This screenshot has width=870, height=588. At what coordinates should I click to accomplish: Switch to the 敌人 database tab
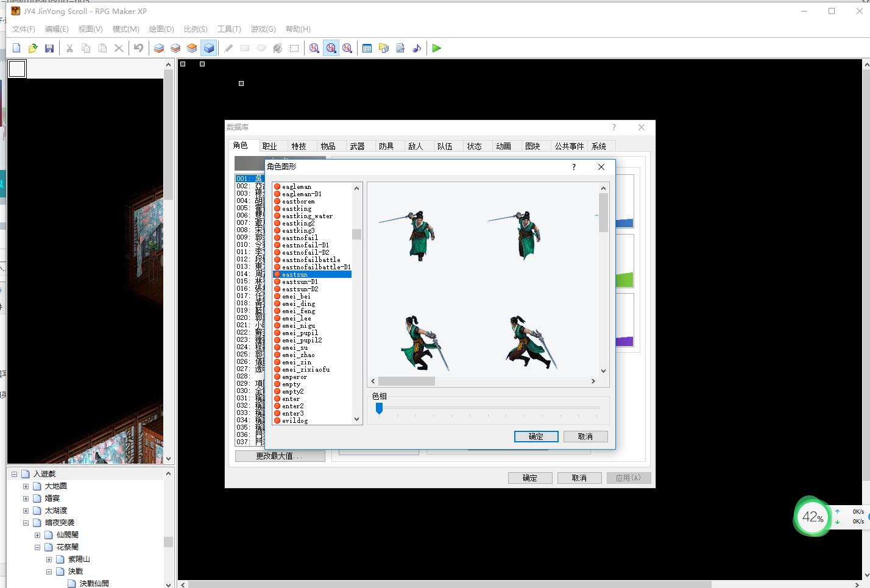(416, 146)
